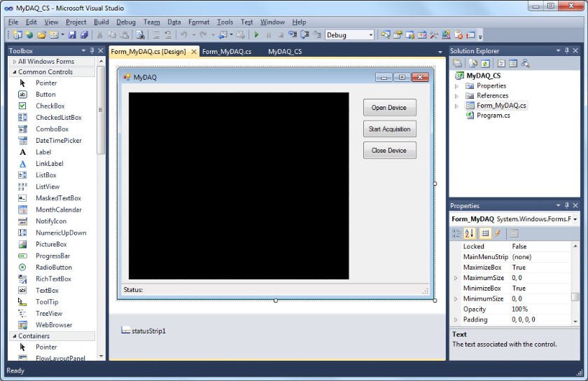Click the Paste toolbar icon

tap(124, 35)
